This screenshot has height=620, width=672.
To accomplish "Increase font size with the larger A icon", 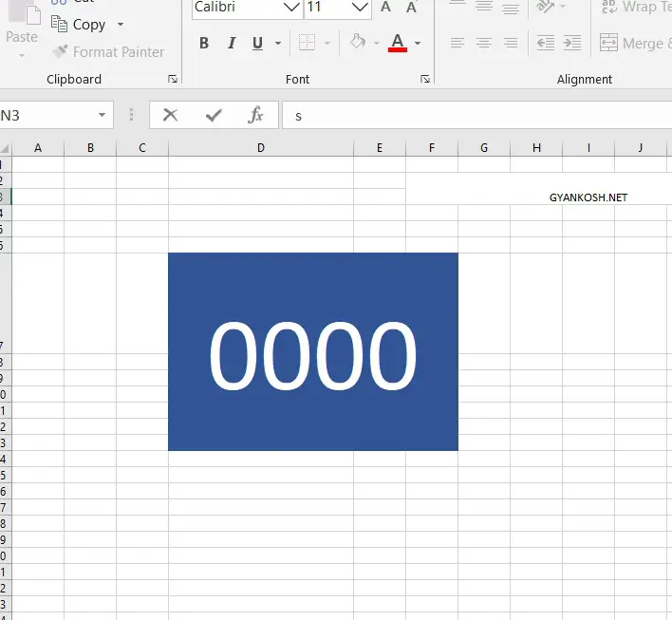I will click(x=385, y=7).
